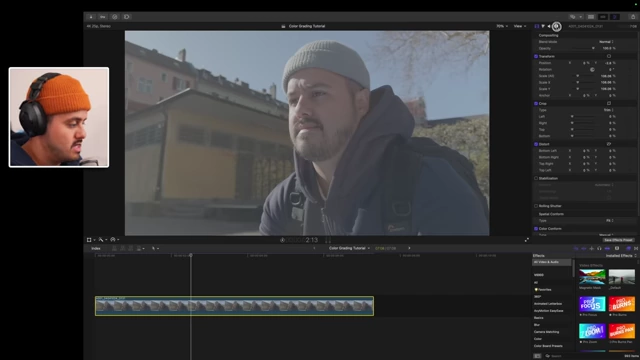Enable Transform on-screen controls icon

[x=609, y=56]
